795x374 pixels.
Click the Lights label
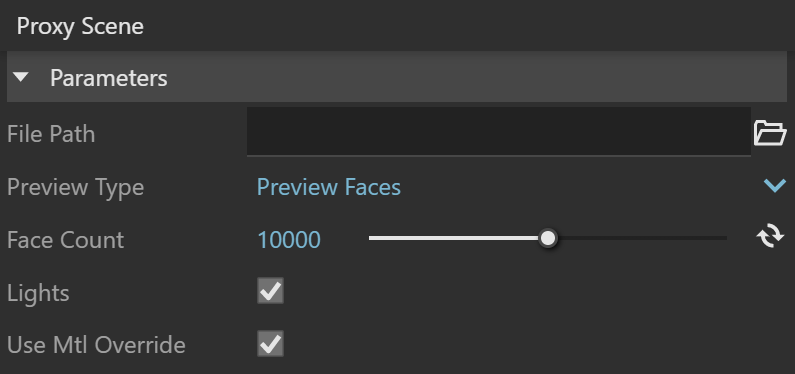tap(38, 293)
